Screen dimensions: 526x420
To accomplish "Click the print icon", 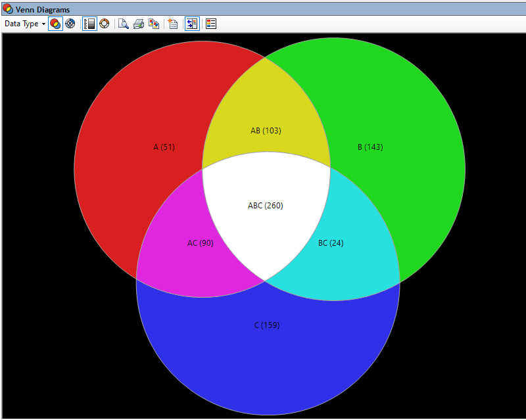I will (138, 24).
